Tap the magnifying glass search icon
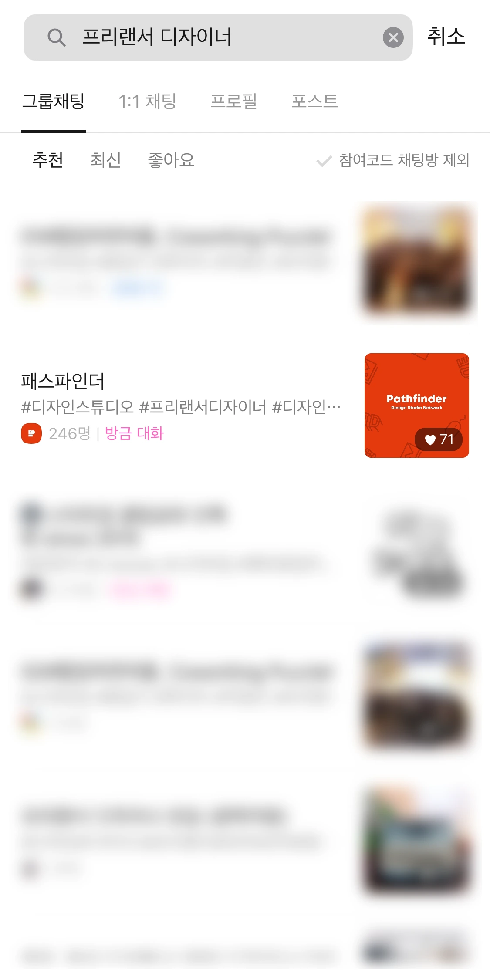 [57, 37]
